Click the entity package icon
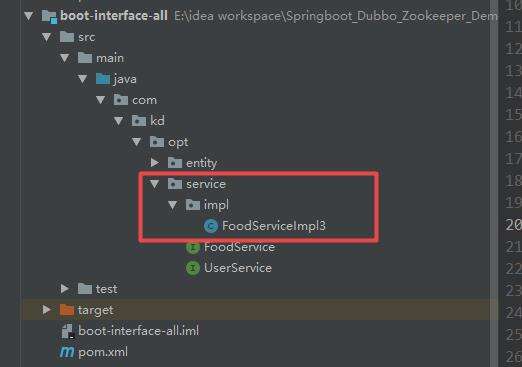Image resolution: width=522 pixels, height=367 pixels. [x=175, y=163]
